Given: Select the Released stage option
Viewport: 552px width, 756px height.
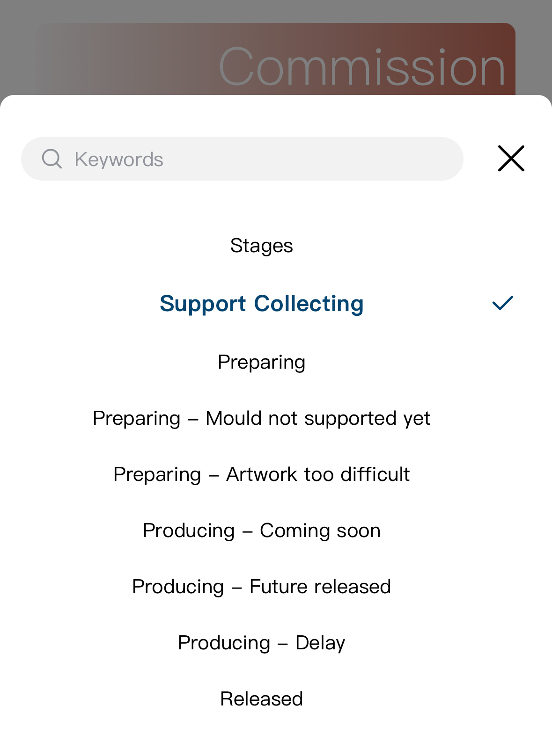Looking at the screenshot, I should tap(261, 699).
